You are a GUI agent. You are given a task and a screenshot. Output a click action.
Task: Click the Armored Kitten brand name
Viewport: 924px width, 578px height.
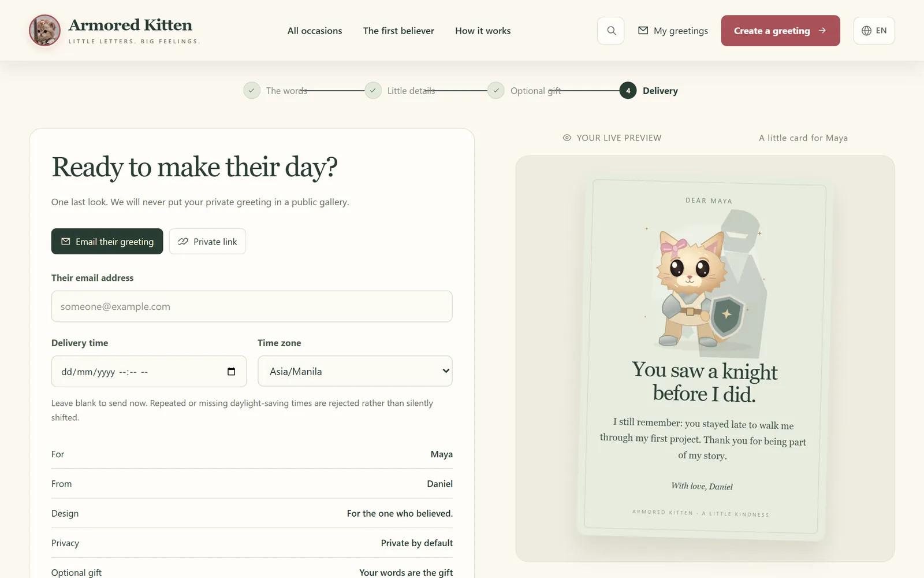click(x=131, y=25)
